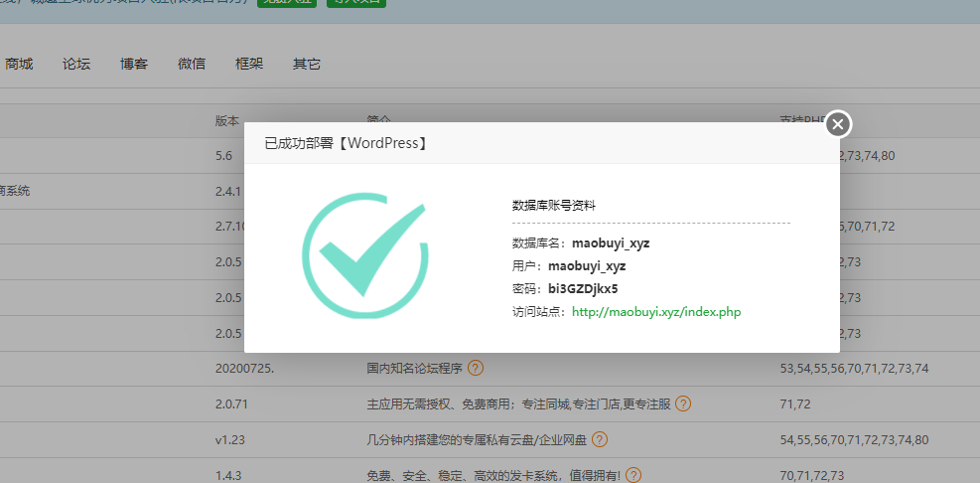Click help icon beside 国内知名论坛程序
The height and width of the screenshot is (483, 980).
pos(476,368)
